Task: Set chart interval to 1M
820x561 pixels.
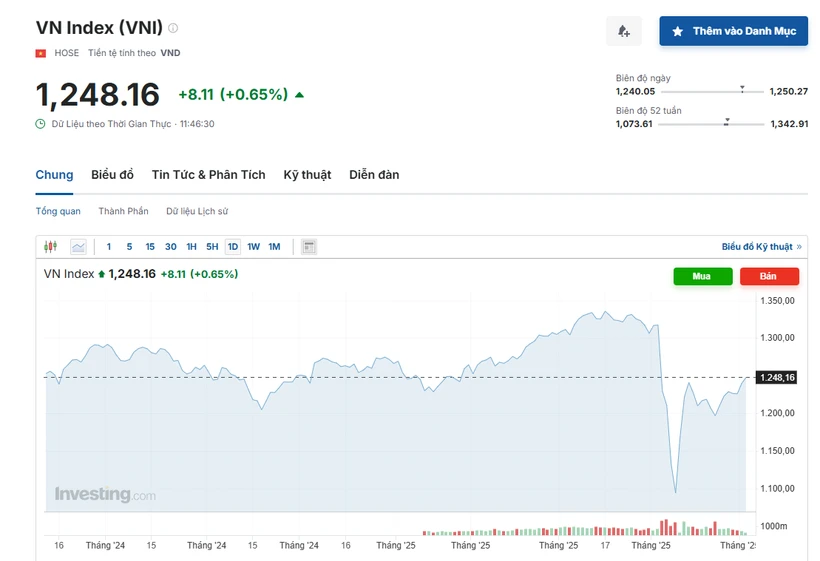Action: point(275,246)
